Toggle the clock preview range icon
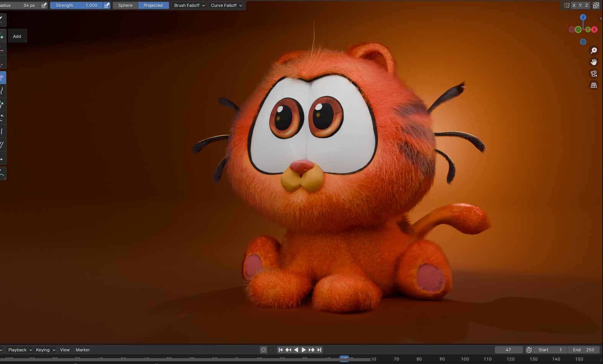The width and height of the screenshot is (603, 364). click(x=529, y=350)
